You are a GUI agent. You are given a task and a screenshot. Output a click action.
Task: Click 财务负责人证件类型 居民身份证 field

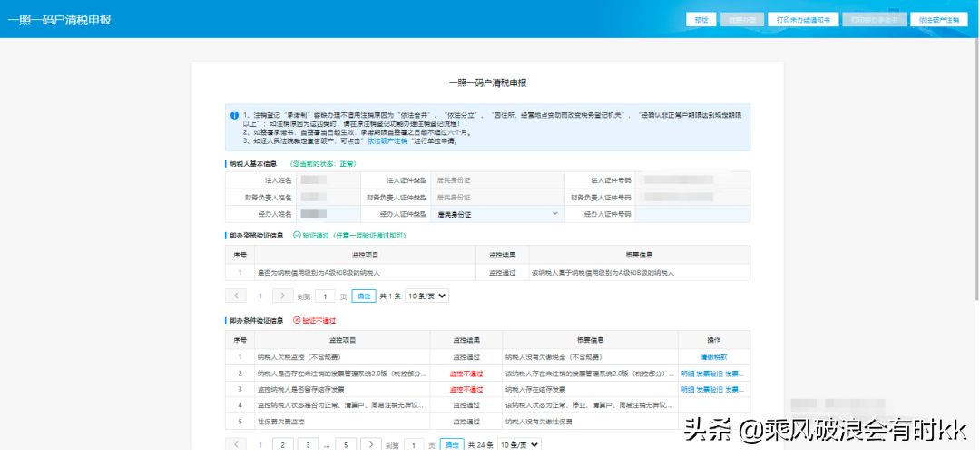497,197
